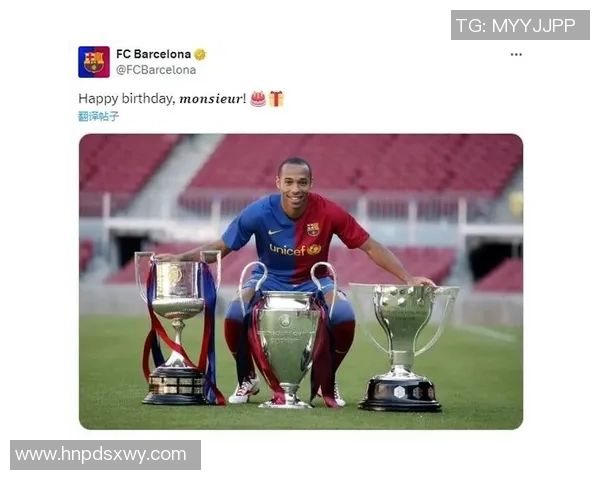Click the unicef logo on the jersey
Screen dimensions: 600x480
(x=295, y=250)
